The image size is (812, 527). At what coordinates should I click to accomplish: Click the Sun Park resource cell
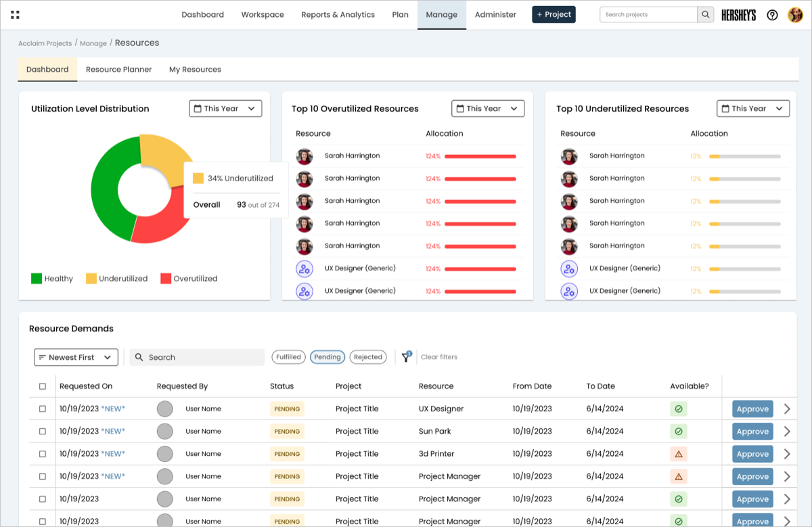[x=434, y=431]
